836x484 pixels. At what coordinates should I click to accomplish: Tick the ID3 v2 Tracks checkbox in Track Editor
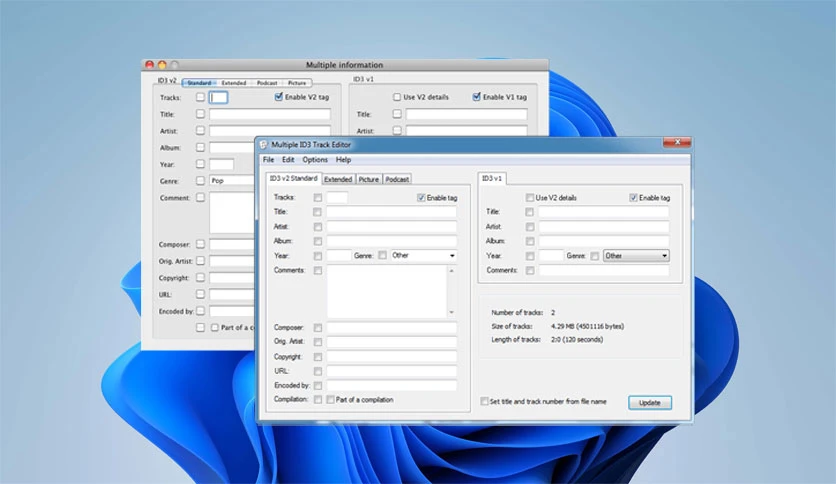click(x=318, y=198)
